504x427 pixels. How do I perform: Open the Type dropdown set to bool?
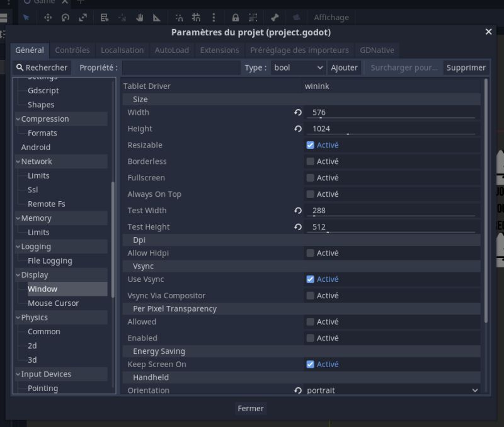coord(298,67)
